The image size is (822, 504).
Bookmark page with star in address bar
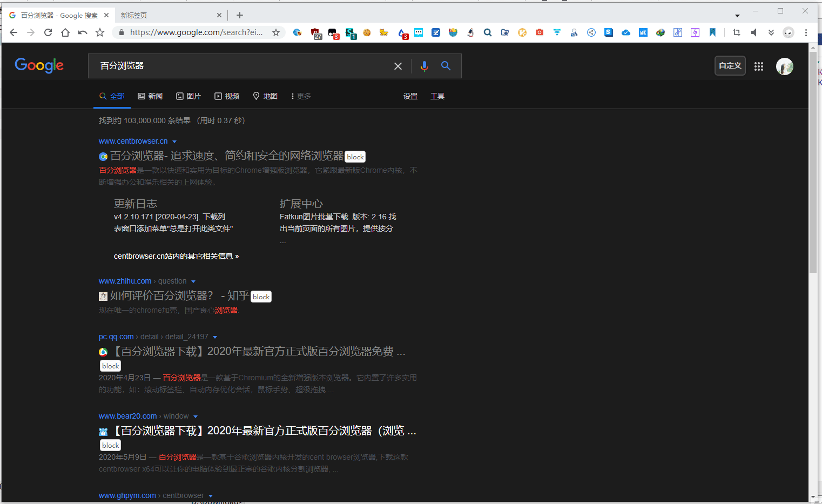(276, 32)
